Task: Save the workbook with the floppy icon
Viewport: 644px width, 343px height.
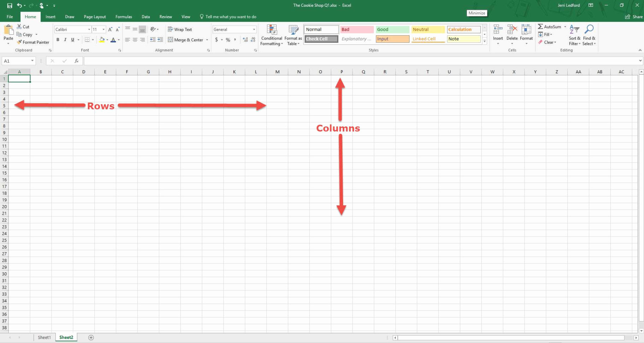Action: [x=10, y=6]
